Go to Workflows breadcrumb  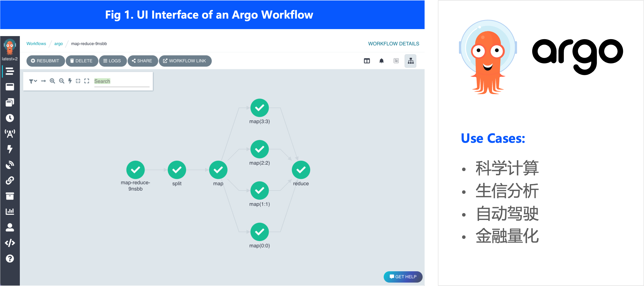36,44
